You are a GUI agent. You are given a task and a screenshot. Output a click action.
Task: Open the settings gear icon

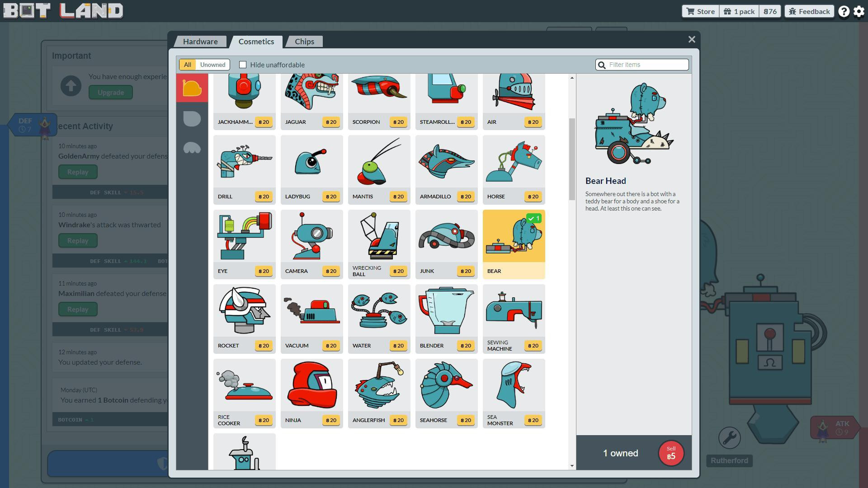click(859, 11)
